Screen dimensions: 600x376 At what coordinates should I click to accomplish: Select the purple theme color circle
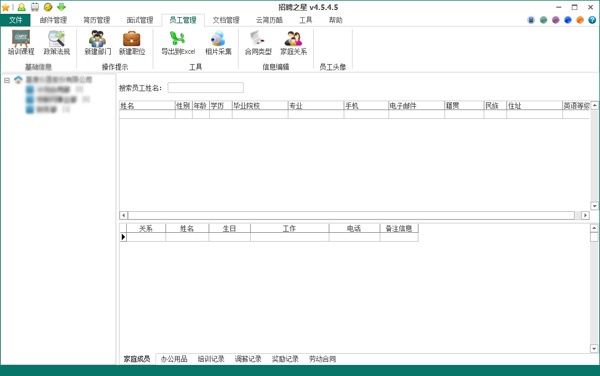point(556,20)
